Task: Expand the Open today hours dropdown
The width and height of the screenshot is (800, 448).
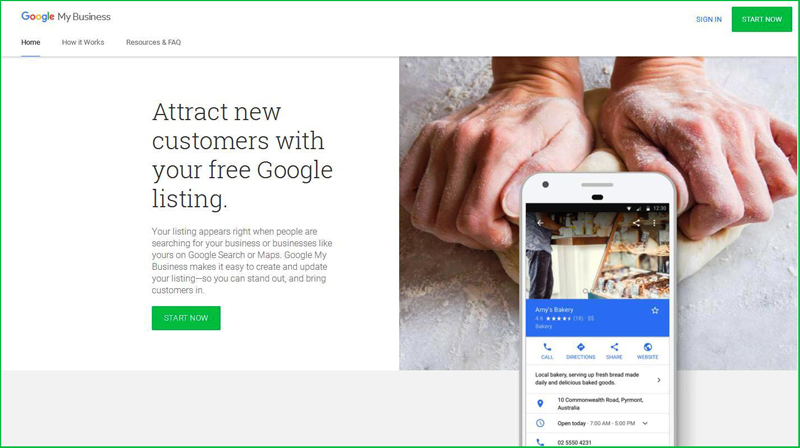Action: [645, 423]
